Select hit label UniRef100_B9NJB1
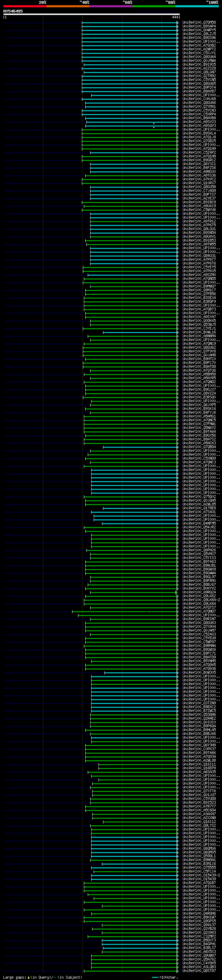 (x=199, y=565)
